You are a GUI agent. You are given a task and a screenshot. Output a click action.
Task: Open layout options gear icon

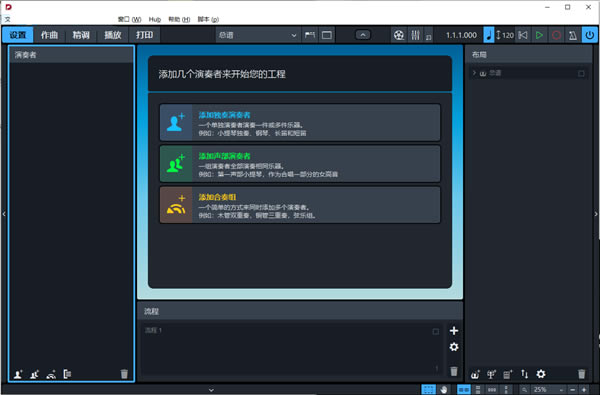541,374
